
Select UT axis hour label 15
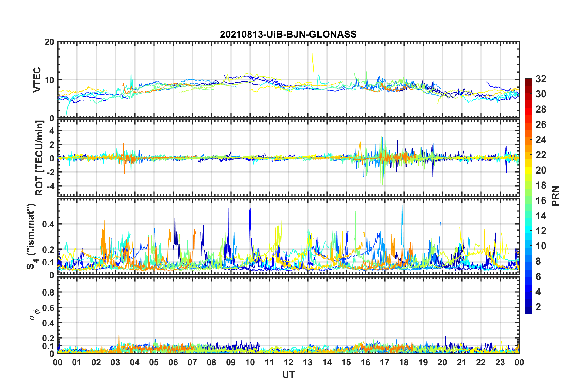click(x=346, y=362)
